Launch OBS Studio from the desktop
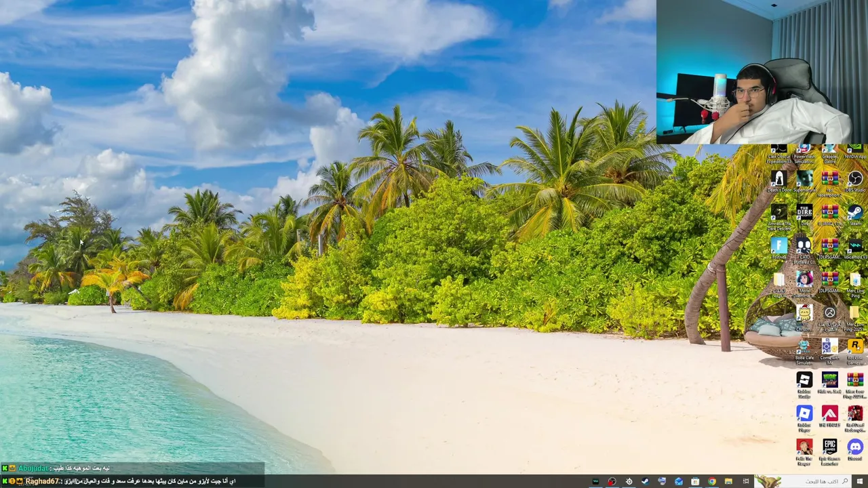This screenshot has width=868, height=488. click(855, 182)
